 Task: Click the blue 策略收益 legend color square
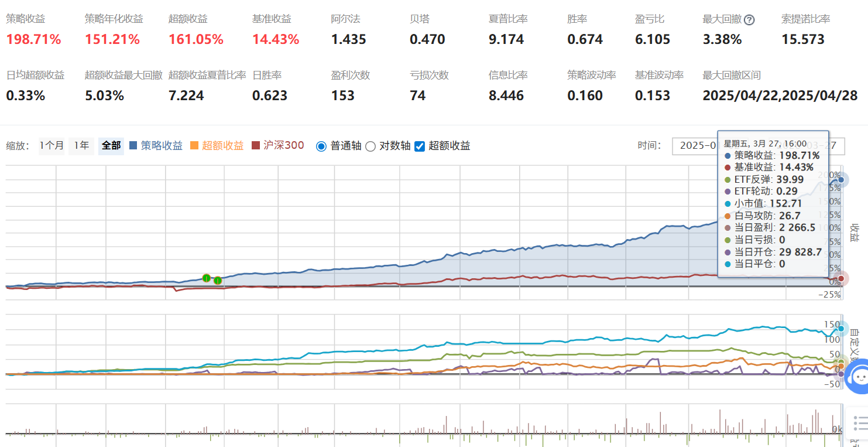point(133,145)
